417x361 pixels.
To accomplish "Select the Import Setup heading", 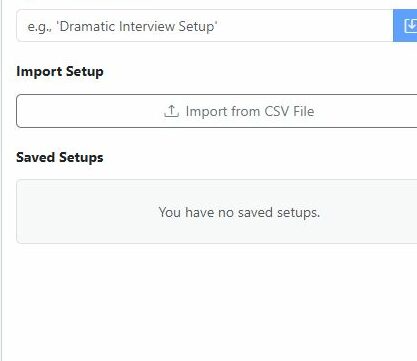I will pyautogui.click(x=60, y=72).
